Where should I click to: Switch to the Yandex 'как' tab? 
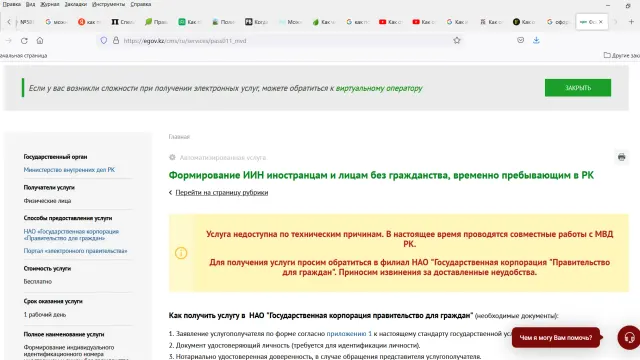click(89, 22)
